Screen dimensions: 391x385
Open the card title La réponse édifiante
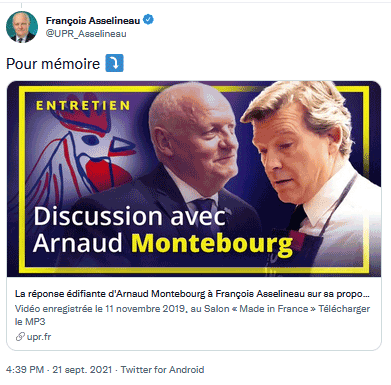pos(192,294)
